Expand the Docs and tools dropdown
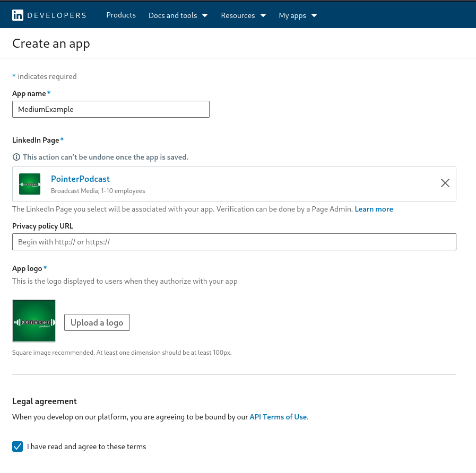476x473 pixels. tap(178, 15)
